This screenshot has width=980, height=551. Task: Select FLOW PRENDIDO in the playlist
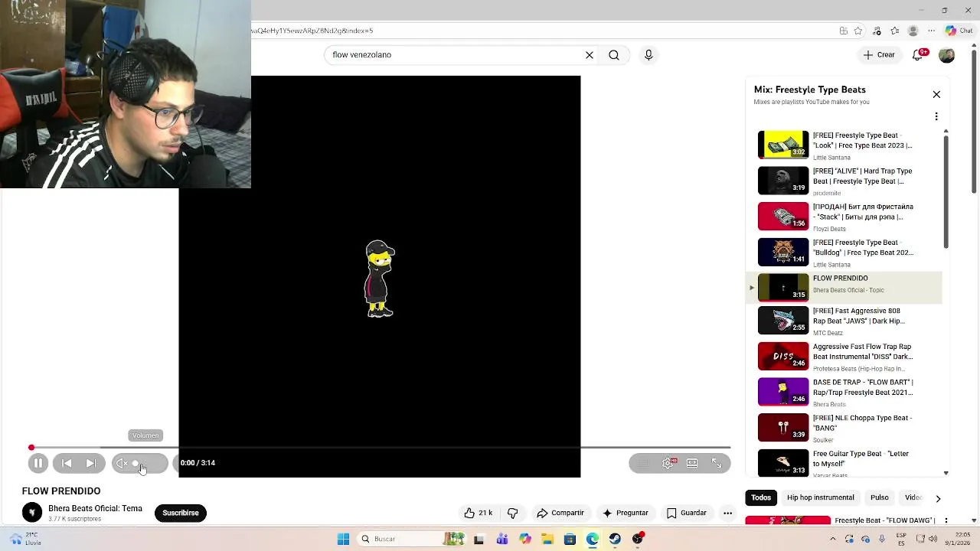[844, 287]
